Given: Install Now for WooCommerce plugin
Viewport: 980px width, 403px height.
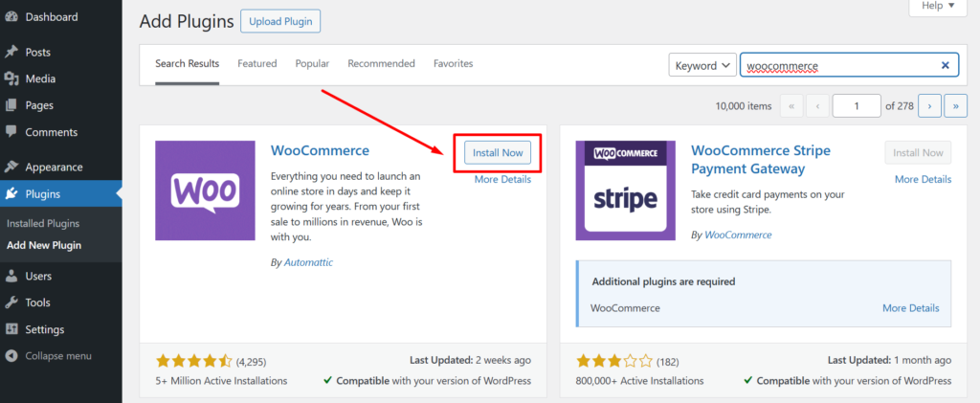Looking at the screenshot, I should [498, 152].
